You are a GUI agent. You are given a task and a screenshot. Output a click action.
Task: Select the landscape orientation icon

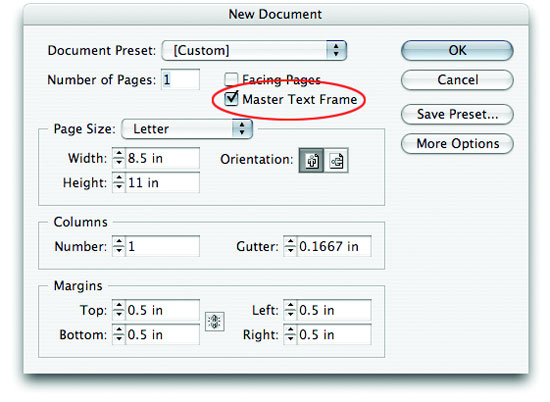pos(336,161)
